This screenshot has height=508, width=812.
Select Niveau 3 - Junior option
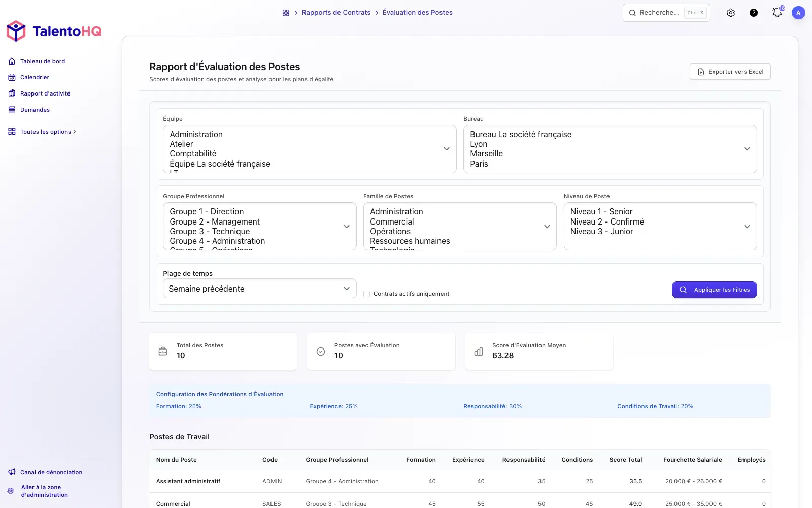pyautogui.click(x=601, y=232)
